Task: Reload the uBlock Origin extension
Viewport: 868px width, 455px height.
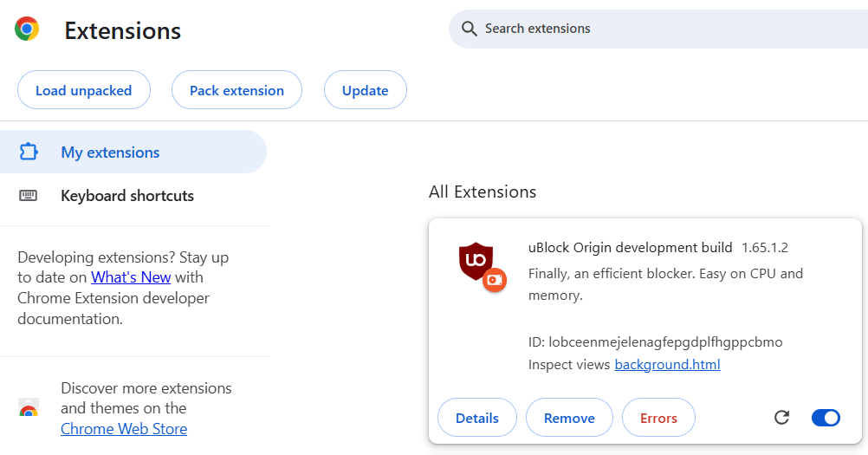Action: 781,418
